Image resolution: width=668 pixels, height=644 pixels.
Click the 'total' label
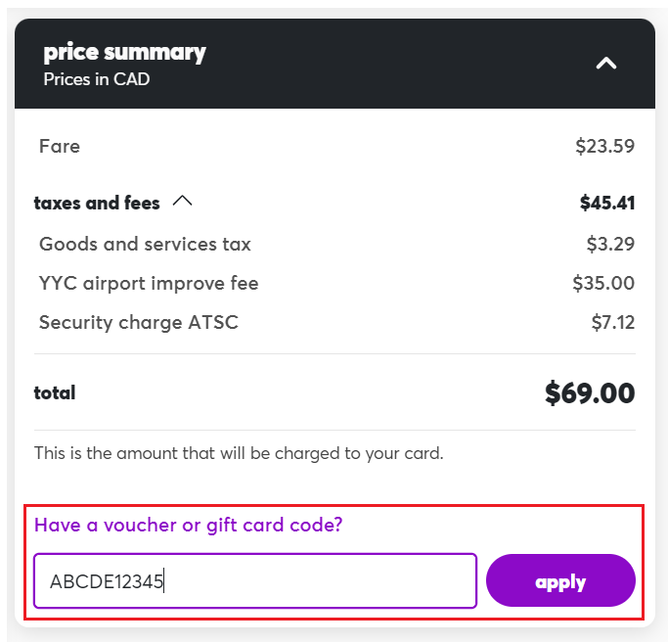pyautogui.click(x=55, y=393)
